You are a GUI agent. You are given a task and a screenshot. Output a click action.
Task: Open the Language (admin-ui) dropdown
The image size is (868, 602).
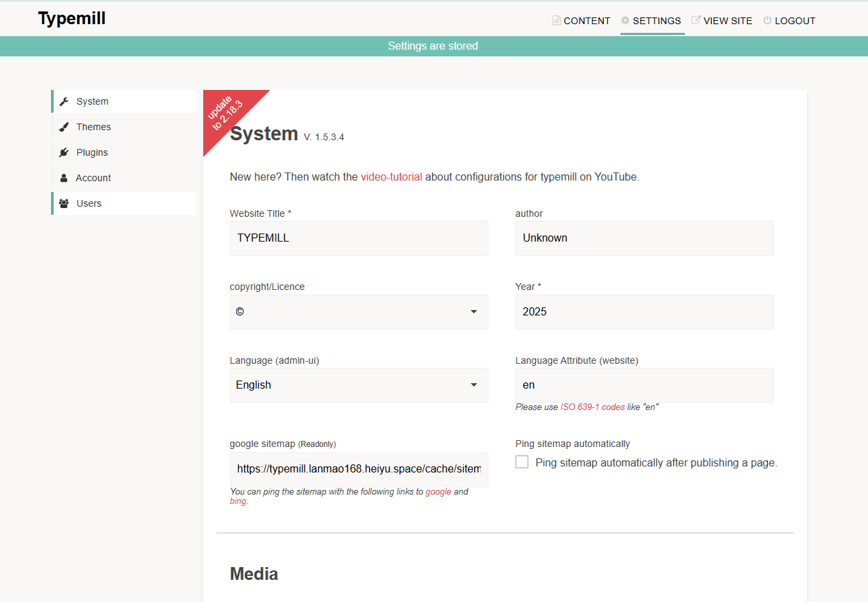tap(359, 385)
